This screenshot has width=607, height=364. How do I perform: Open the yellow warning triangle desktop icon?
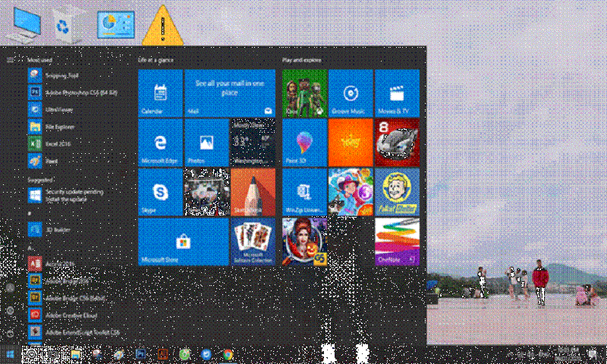tap(162, 26)
